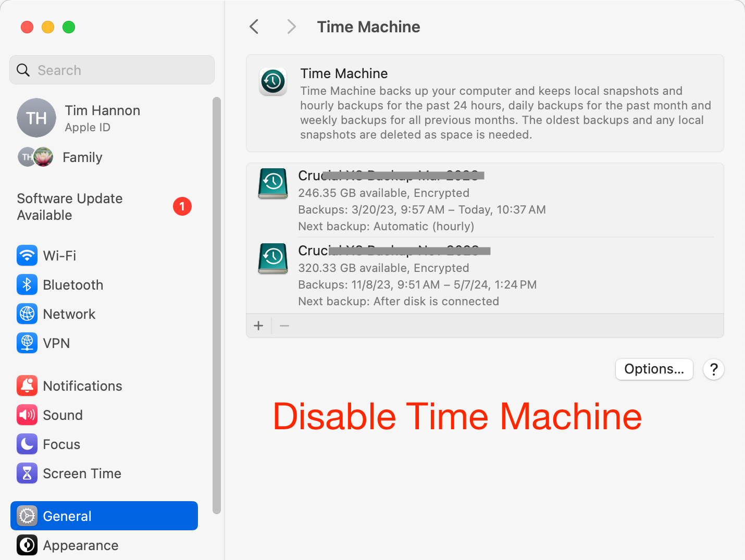Open Software Update Available
Screen dimensions: 745x560
(x=69, y=206)
